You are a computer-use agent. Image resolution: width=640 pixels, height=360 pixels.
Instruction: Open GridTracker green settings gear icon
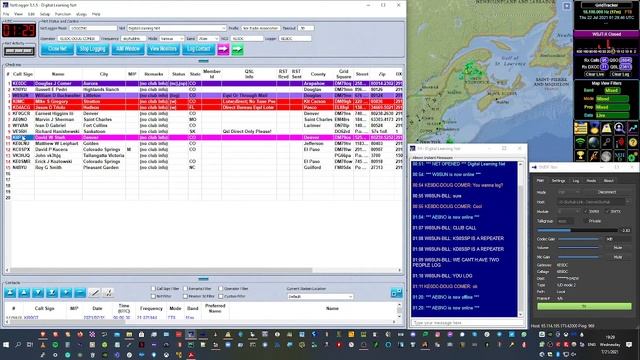(633, 156)
